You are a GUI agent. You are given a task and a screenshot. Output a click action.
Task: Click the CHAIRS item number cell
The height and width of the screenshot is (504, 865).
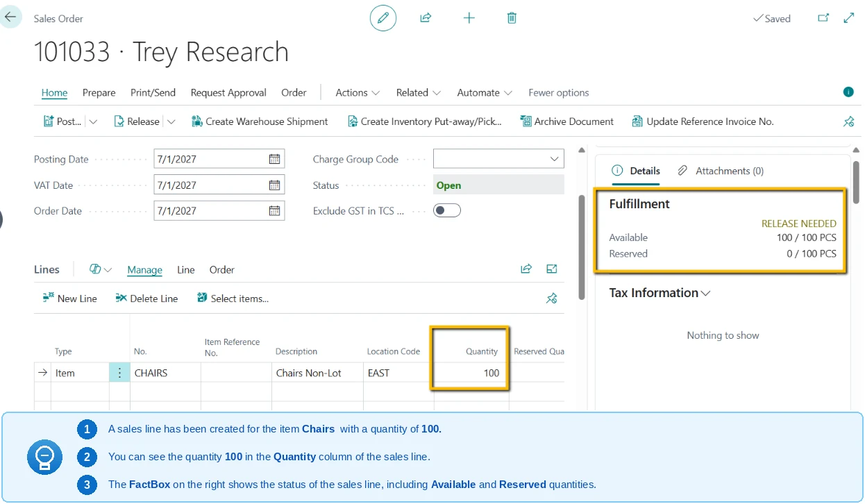165,373
